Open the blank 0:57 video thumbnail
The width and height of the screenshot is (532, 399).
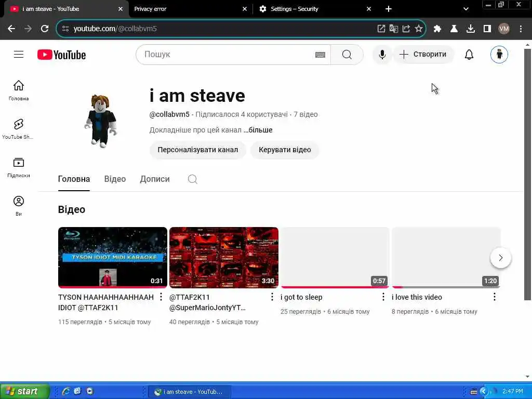335,258
